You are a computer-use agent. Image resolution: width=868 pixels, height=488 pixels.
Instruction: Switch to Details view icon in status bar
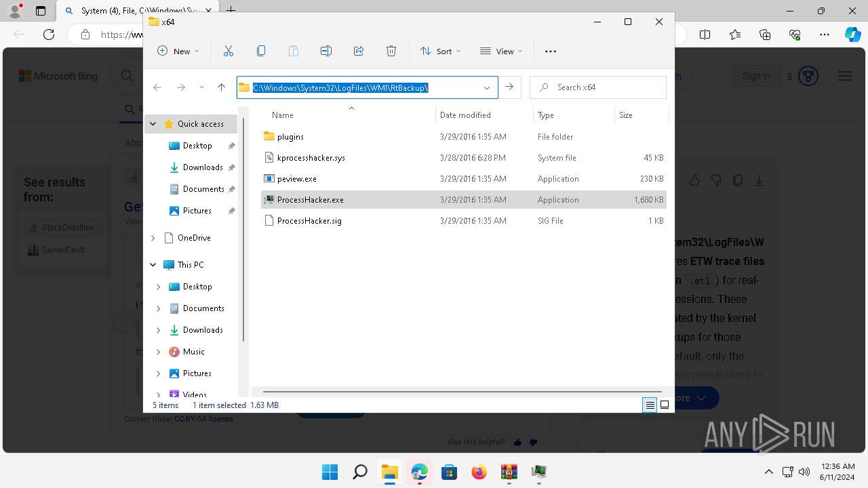coord(650,405)
